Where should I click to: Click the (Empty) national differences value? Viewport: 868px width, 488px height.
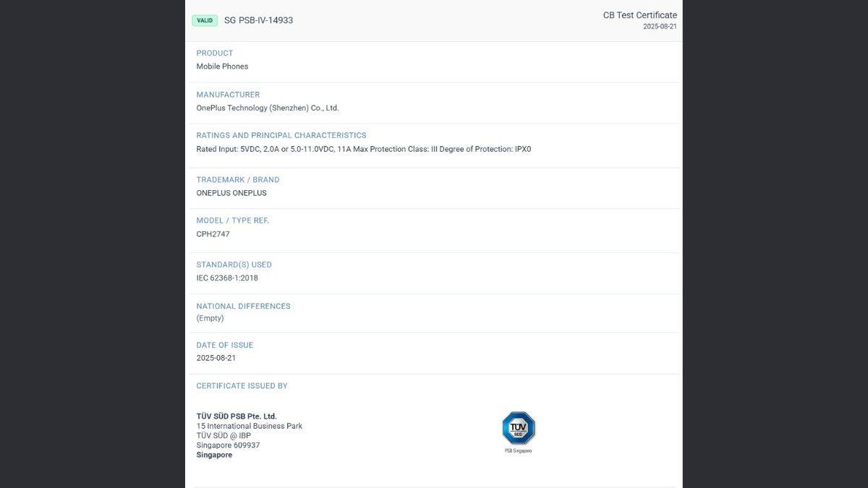210,318
